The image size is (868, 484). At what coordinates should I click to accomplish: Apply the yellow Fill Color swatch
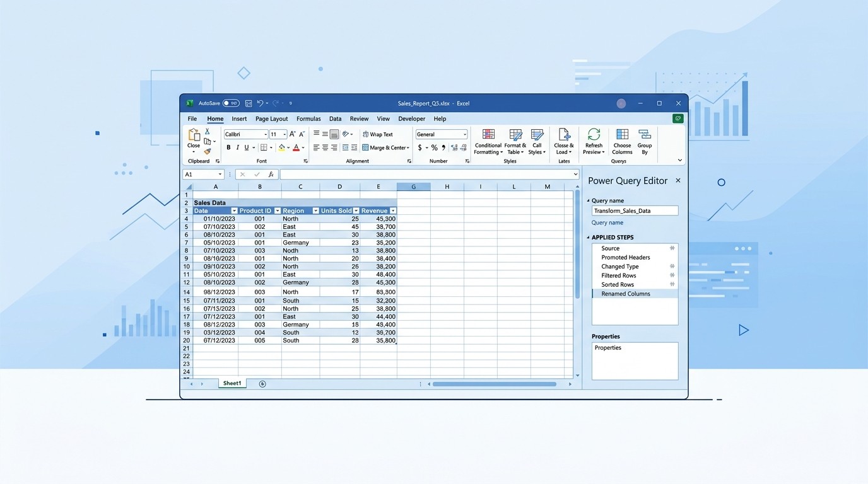(x=281, y=147)
